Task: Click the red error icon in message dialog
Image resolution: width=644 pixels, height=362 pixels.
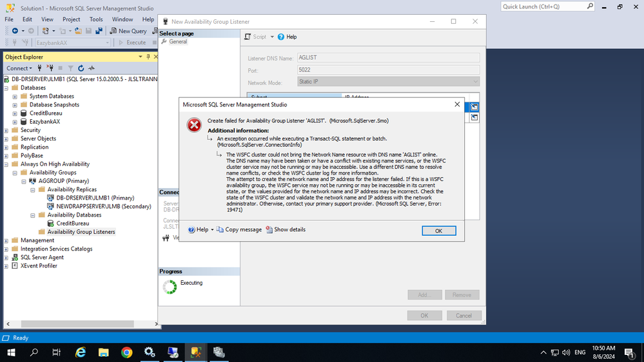Action: pyautogui.click(x=194, y=125)
